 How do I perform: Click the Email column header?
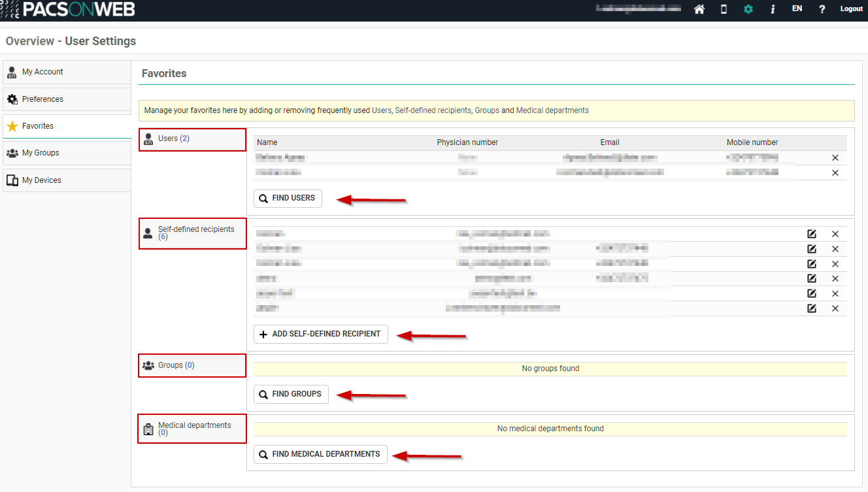pyautogui.click(x=610, y=142)
